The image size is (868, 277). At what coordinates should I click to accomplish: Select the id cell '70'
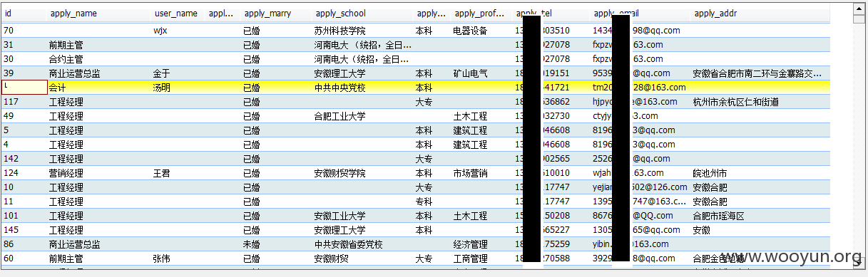[9, 31]
